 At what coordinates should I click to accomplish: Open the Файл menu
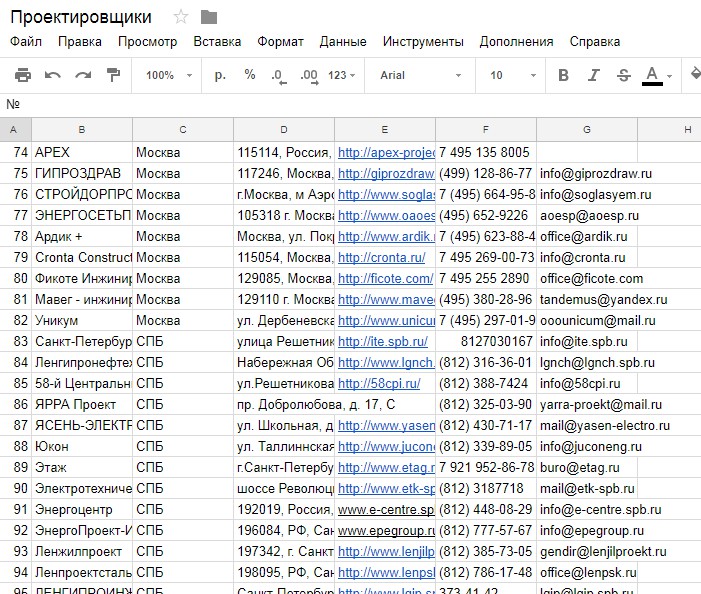pos(26,42)
